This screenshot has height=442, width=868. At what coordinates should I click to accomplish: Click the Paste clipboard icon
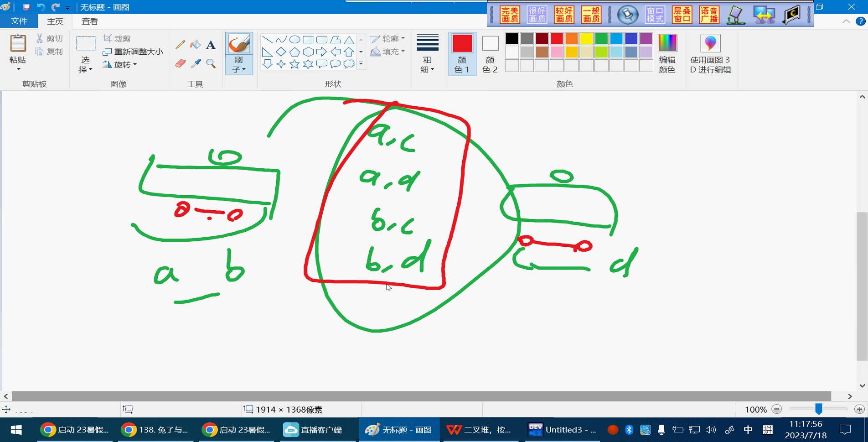[x=18, y=43]
